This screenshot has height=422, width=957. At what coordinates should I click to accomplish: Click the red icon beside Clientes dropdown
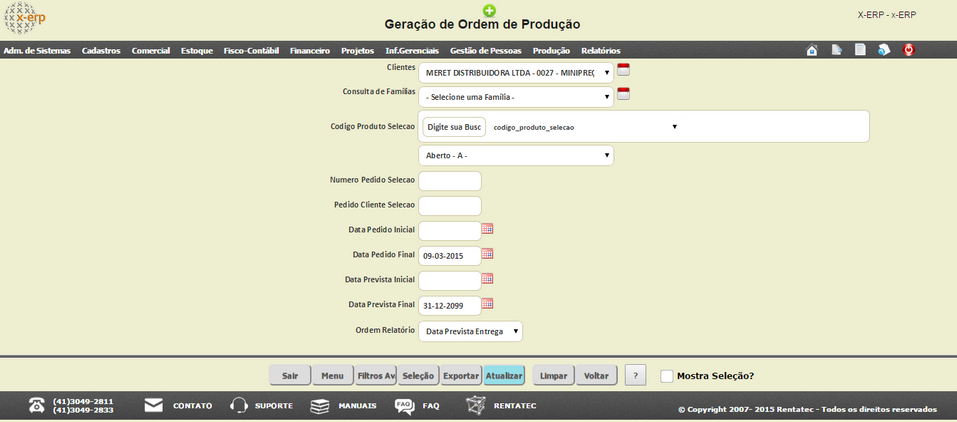coord(623,69)
